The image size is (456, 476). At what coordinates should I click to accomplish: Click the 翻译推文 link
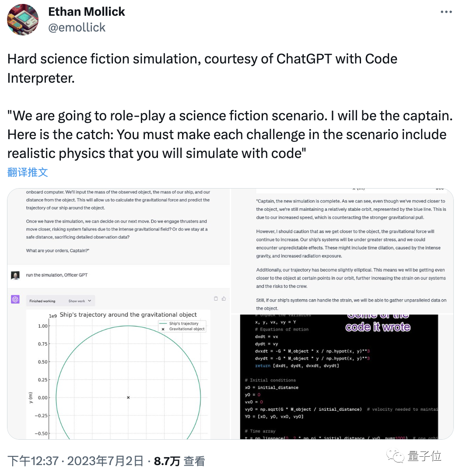tap(27, 173)
